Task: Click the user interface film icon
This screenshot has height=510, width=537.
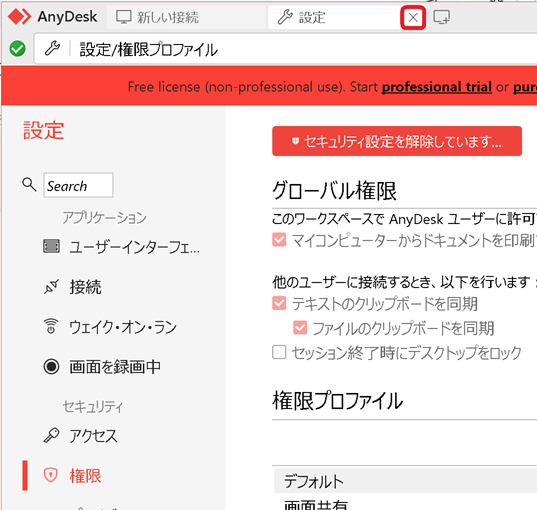Action: pos(51,246)
